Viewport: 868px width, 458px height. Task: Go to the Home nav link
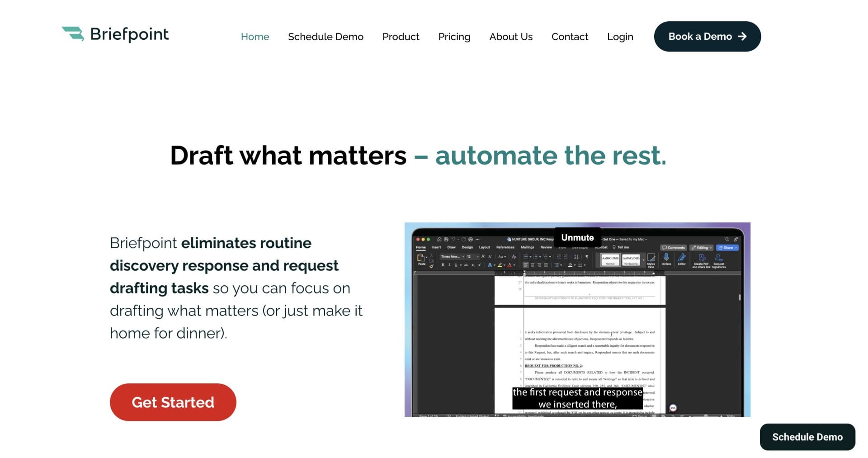(255, 37)
